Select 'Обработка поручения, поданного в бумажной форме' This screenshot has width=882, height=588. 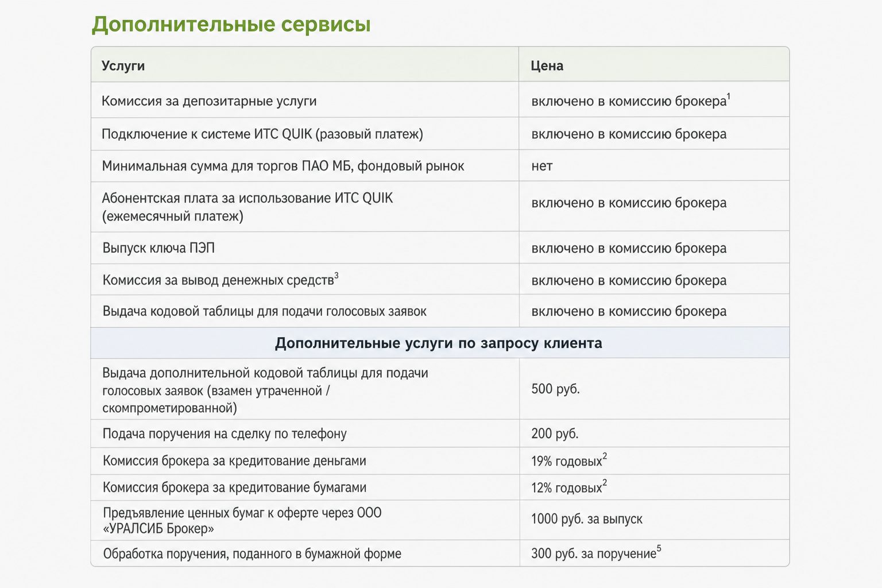[252, 554]
